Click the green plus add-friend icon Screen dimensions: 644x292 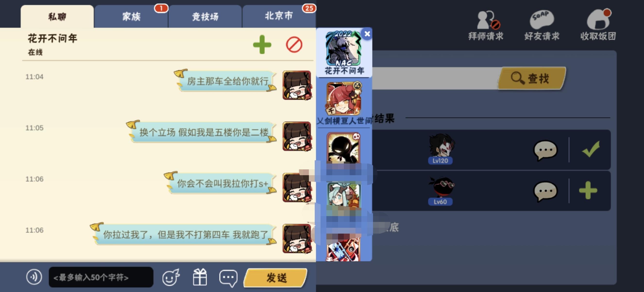point(262,45)
